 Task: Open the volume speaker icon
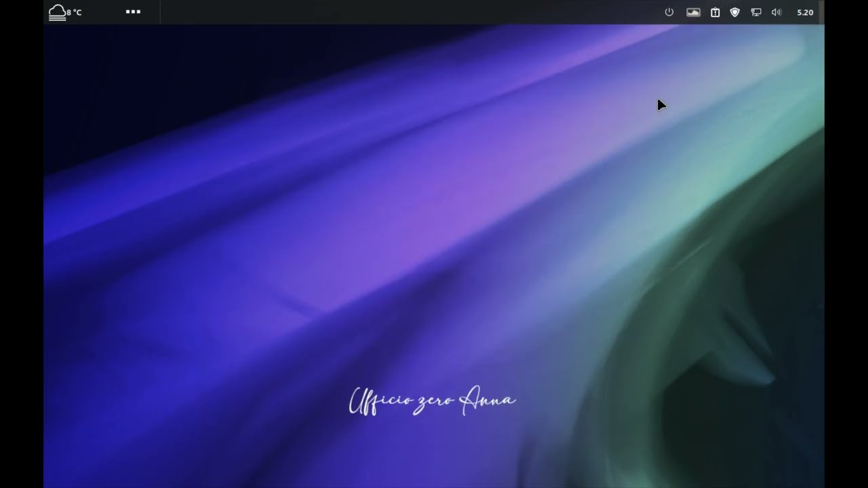click(776, 12)
